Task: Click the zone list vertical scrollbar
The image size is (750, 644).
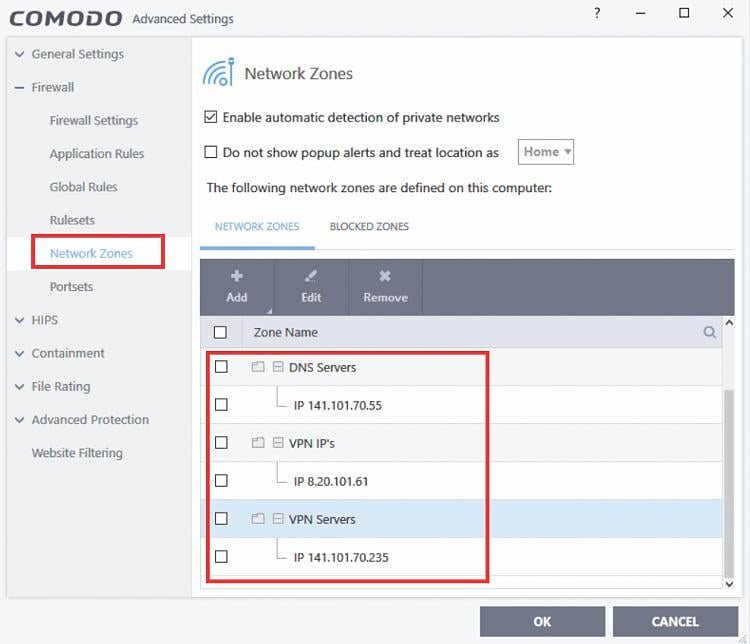Action: pos(728,480)
